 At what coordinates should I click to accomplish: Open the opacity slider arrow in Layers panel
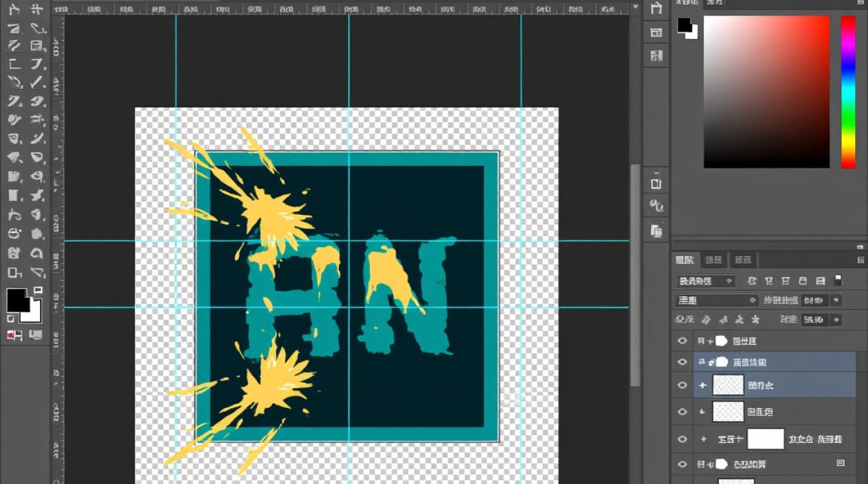(836, 301)
